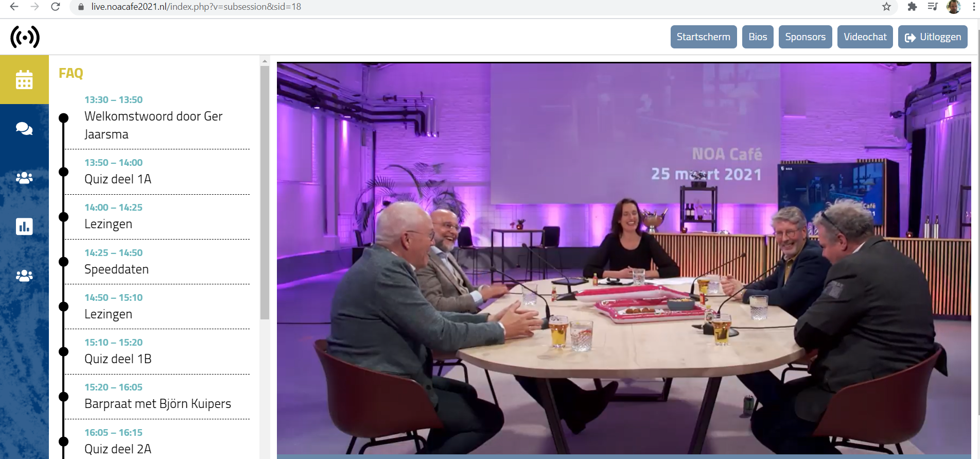Viewport: 980px width, 459px height.
Task: Click the 15:20 – 16:05 time label
Action: (x=114, y=387)
